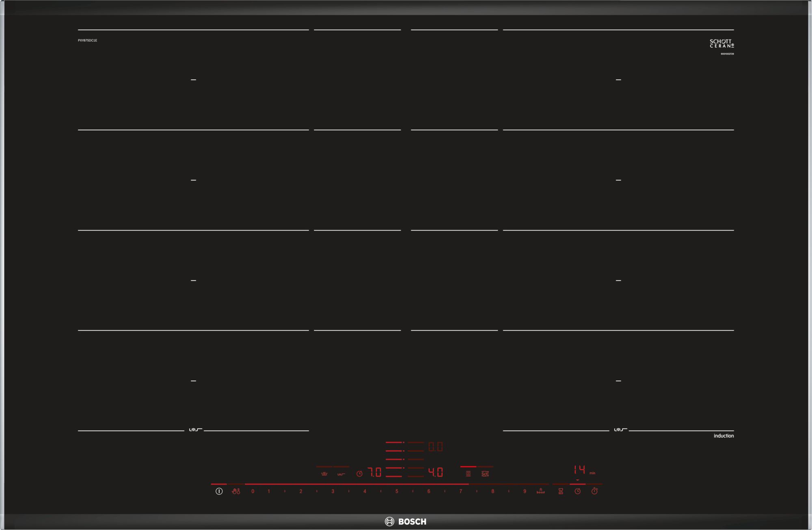Select the pan-with-frame flexZone icon

(x=486, y=473)
